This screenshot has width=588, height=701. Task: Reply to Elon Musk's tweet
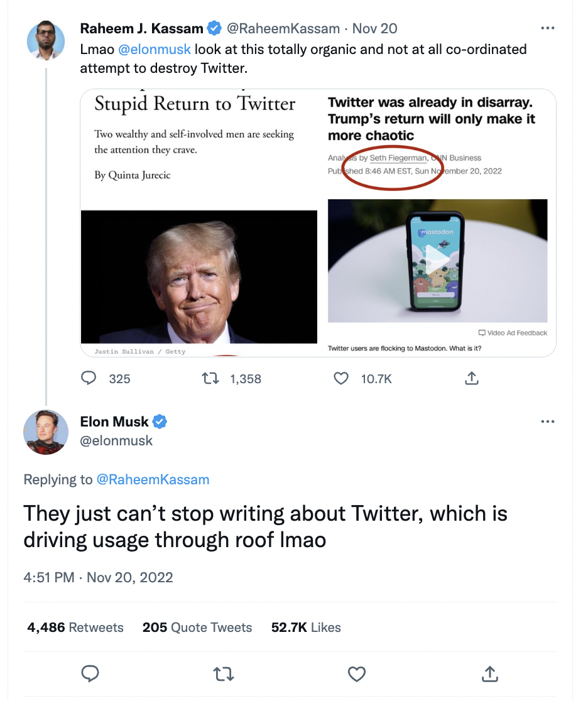90,674
